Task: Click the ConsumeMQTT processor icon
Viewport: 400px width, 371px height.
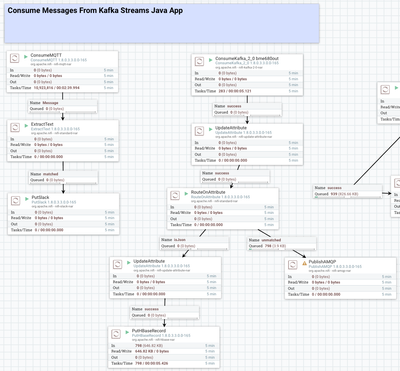Action: pyautogui.click(x=15, y=58)
